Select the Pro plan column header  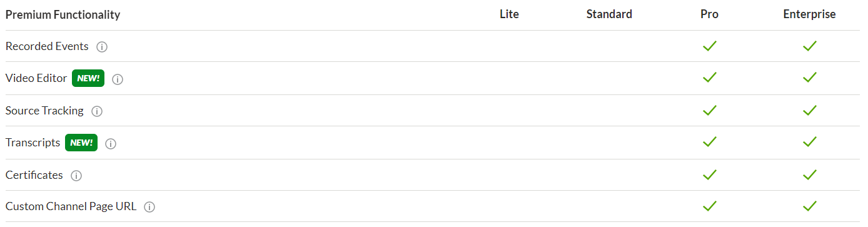[709, 14]
